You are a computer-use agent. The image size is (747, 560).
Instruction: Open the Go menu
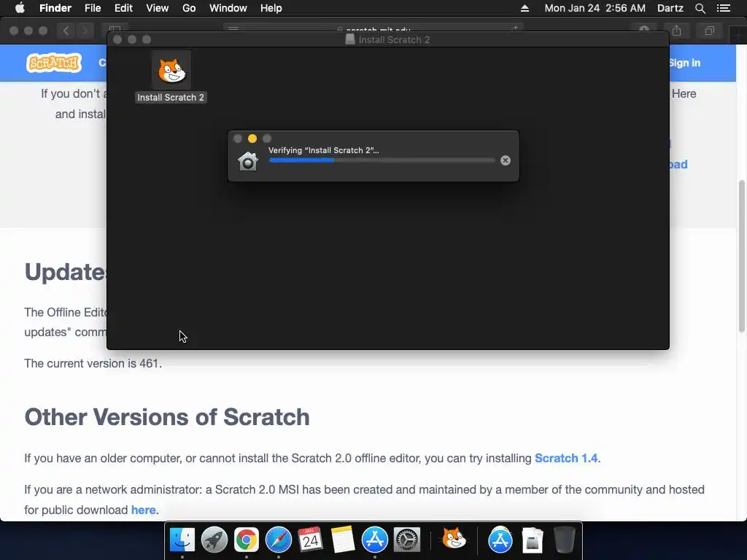[x=189, y=8]
